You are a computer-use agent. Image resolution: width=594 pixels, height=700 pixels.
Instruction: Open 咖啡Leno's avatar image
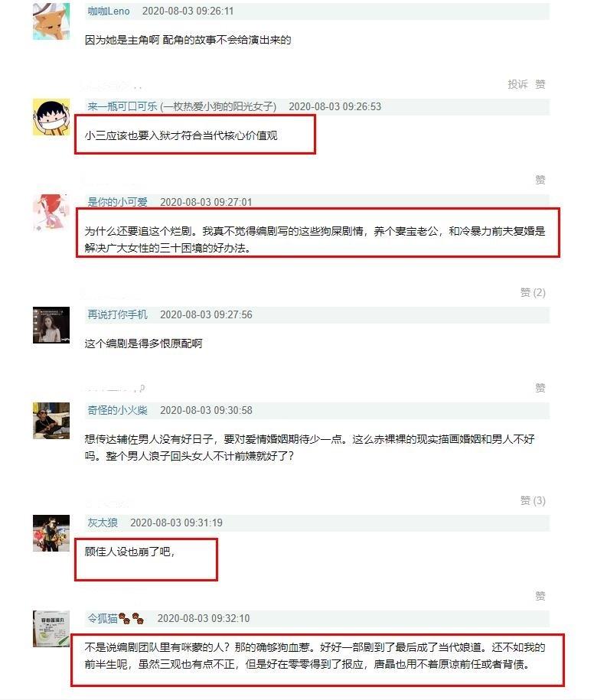(x=51, y=21)
